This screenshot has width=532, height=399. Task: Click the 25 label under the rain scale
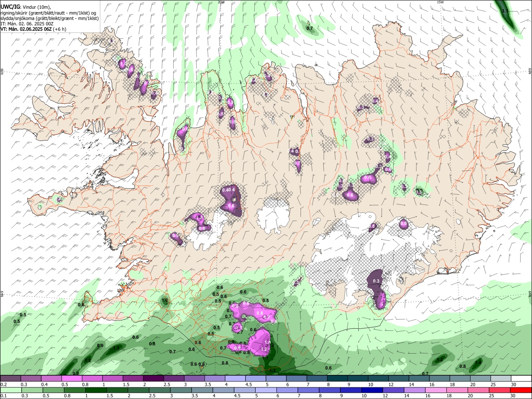click(492, 396)
